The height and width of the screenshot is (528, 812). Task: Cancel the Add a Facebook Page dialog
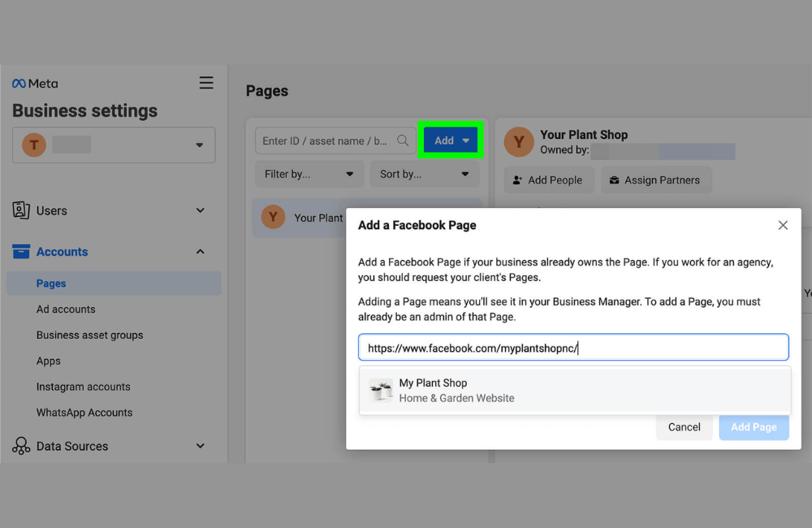tap(685, 426)
